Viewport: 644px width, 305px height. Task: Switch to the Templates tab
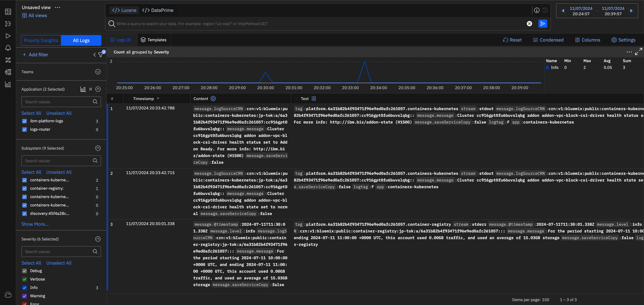[154, 40]
